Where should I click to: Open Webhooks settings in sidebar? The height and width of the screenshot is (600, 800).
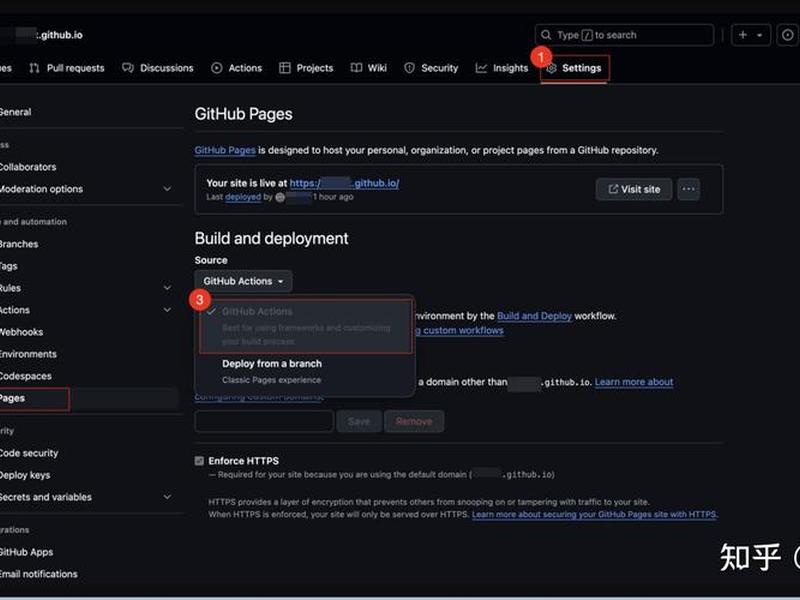(x=21, y=332)
